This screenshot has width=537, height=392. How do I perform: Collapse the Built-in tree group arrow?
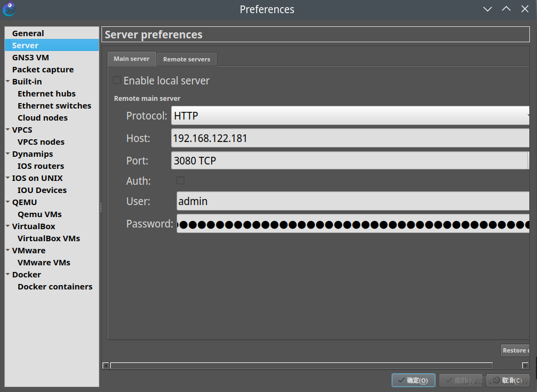pyautogui.click(x=8, y=82)
